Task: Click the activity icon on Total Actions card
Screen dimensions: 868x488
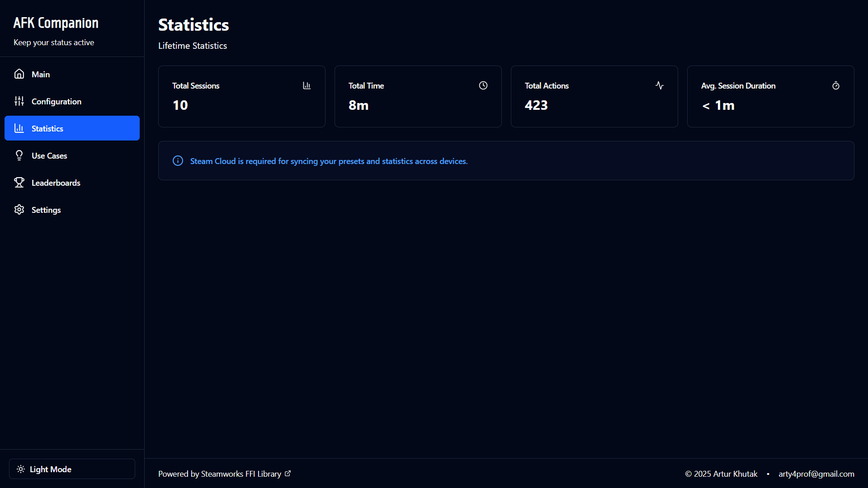Action: point(660,85)
